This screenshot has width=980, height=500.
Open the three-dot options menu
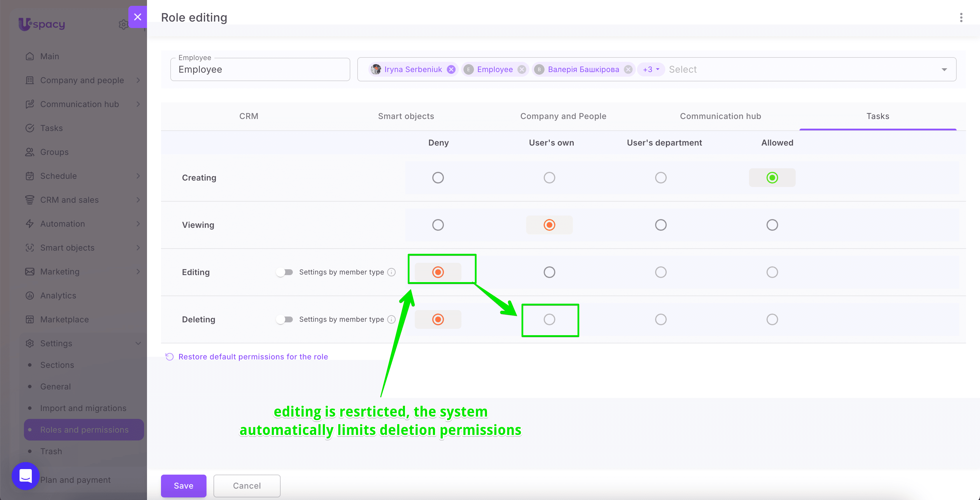(x=961, y=18)
